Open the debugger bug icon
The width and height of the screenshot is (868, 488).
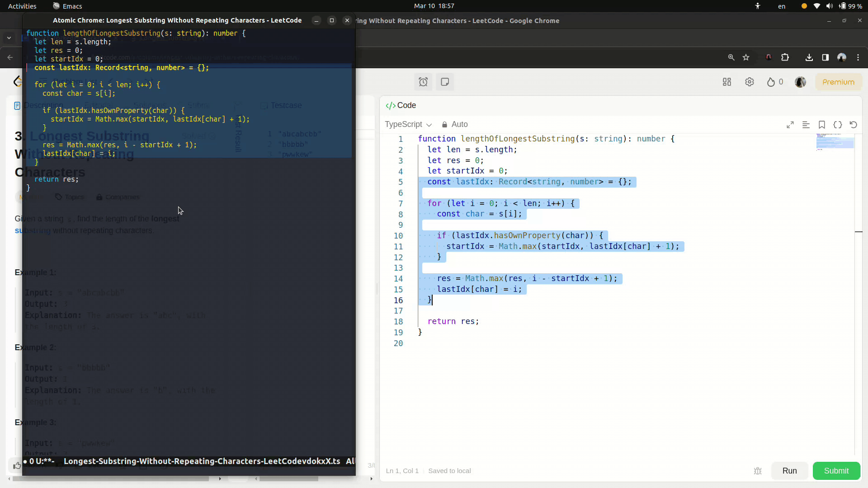[758, 471]
